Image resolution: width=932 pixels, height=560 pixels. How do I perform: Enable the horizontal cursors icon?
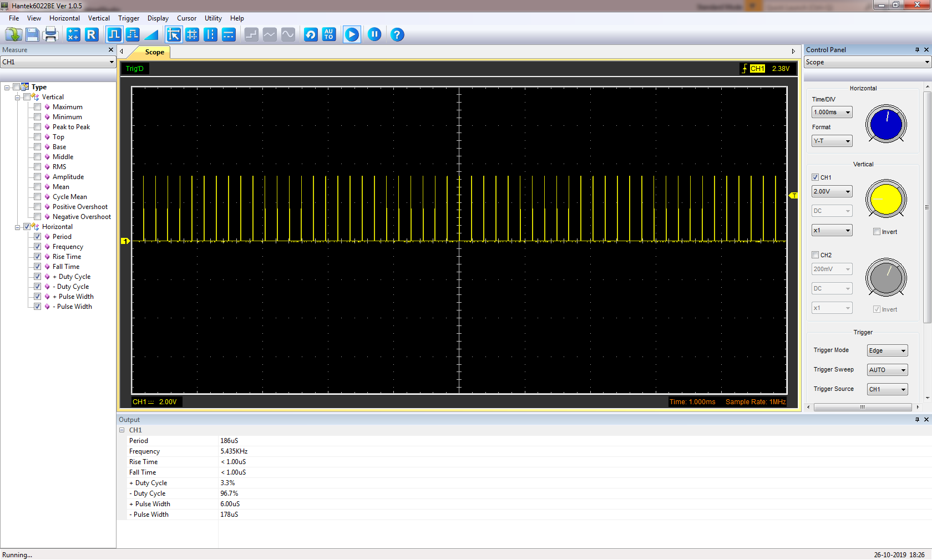click(x=229, y=34)
